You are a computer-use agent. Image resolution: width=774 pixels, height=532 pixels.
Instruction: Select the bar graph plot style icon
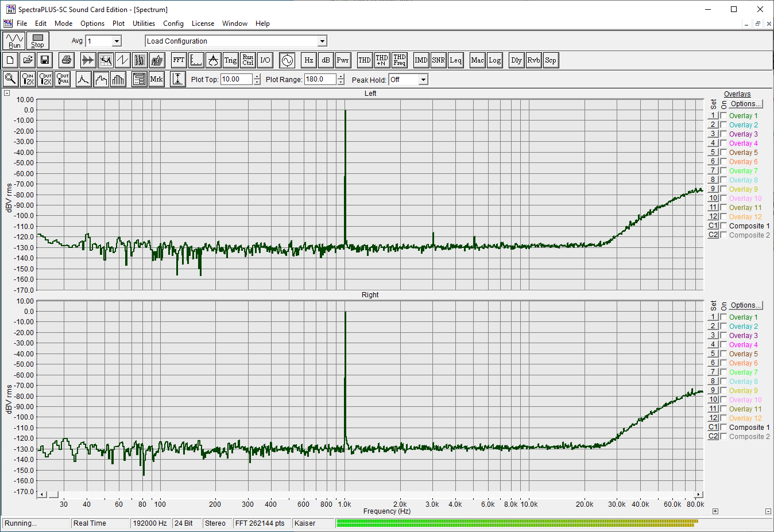coord(118,79)
